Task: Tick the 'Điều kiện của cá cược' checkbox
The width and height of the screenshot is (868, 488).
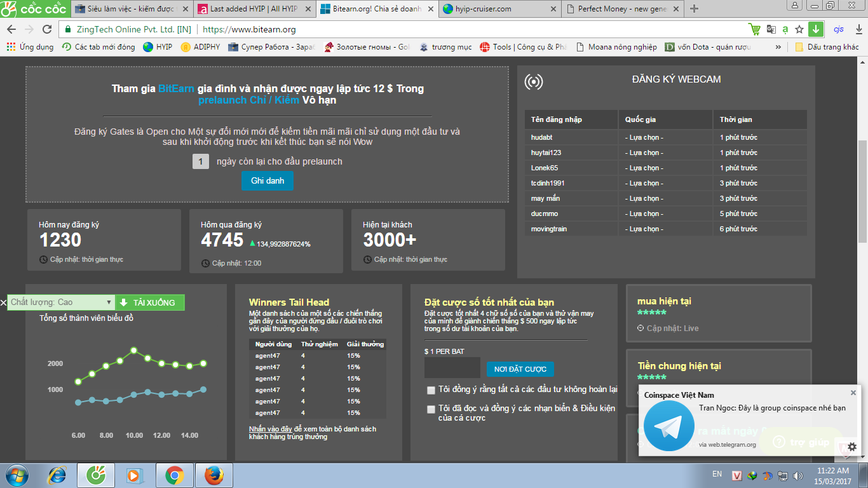Action: (431, 409)
